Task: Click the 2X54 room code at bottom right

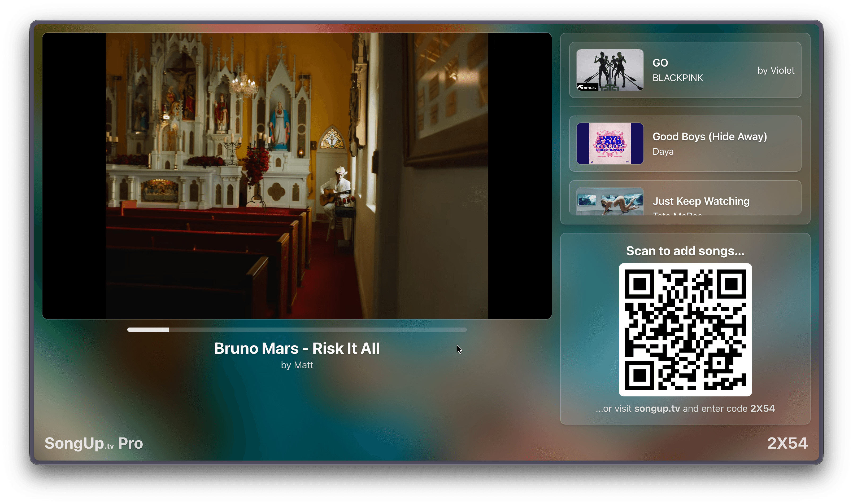Action: 787,443
